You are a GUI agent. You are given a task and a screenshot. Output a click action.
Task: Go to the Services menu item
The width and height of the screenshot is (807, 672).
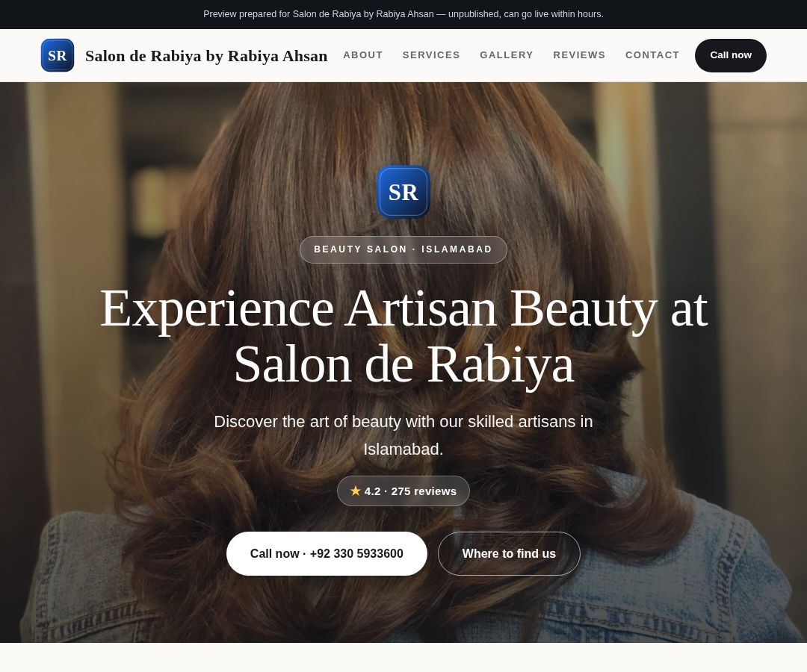[431, 55]
